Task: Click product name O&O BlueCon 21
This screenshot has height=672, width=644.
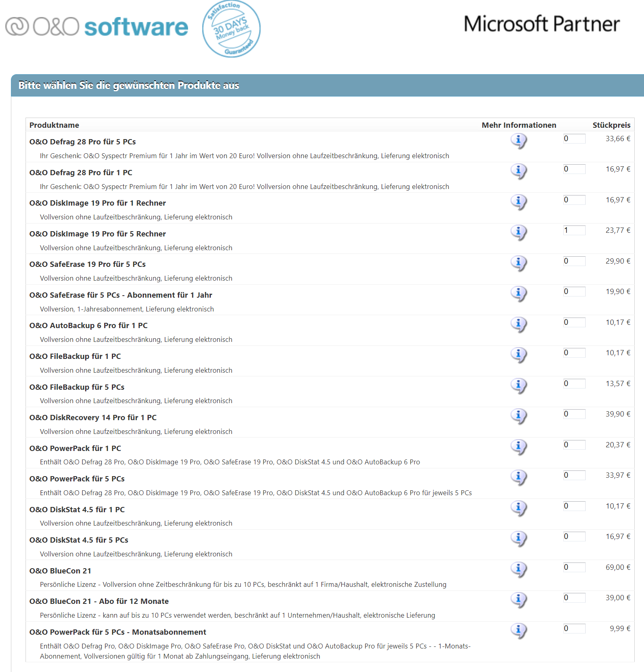Action: (60, 571)
